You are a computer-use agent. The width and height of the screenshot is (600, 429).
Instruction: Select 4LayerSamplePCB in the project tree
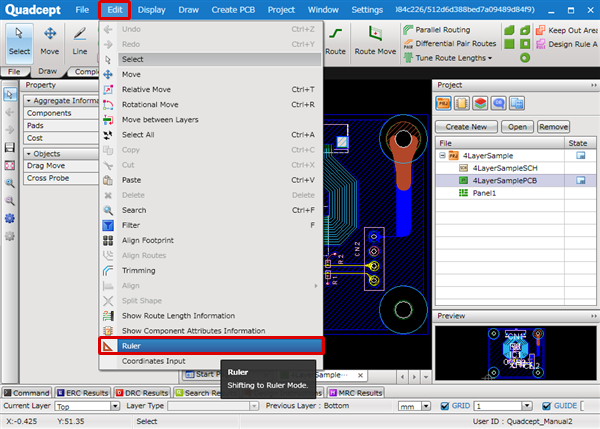[x=505, y=181]
